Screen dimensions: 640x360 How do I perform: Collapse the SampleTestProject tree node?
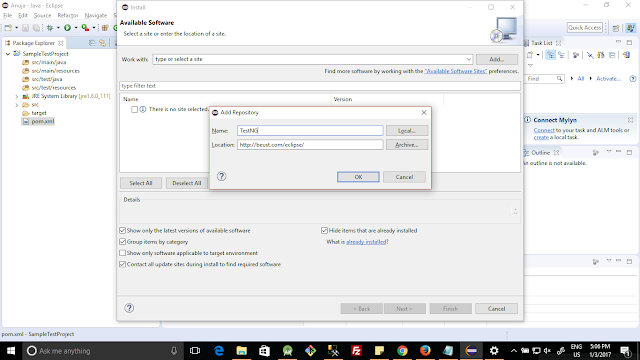(x=8, y=54)
